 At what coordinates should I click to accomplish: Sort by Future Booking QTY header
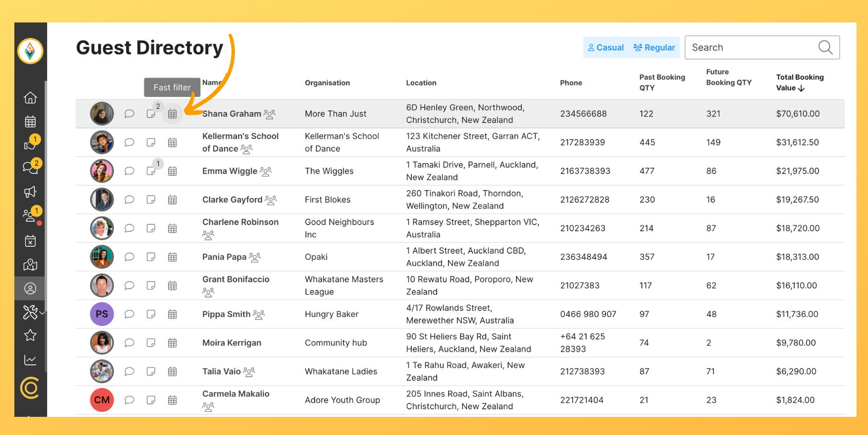click(729, 77)
